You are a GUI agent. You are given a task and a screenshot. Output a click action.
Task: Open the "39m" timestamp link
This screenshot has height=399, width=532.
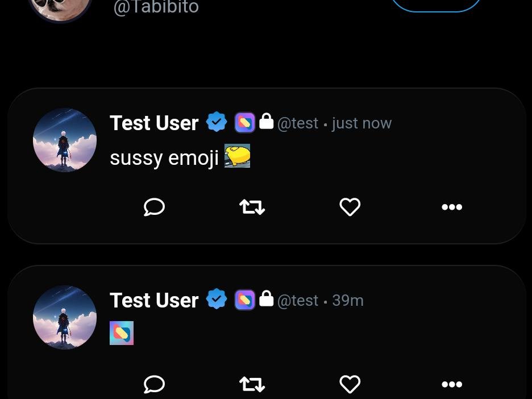(x=348, y=300)
